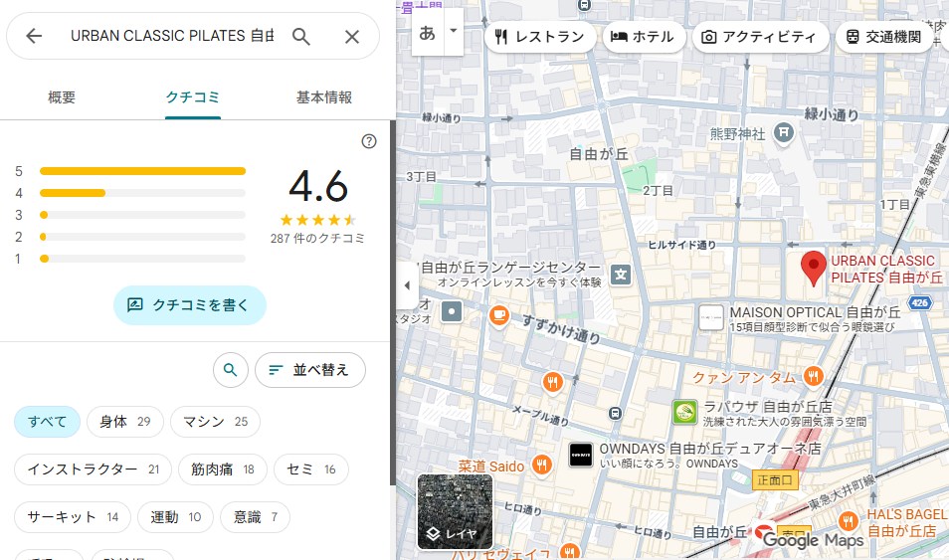Click the back arrow in search box
Image resolution: width=949 pixels, height=560 pixels.
(34, 37)
